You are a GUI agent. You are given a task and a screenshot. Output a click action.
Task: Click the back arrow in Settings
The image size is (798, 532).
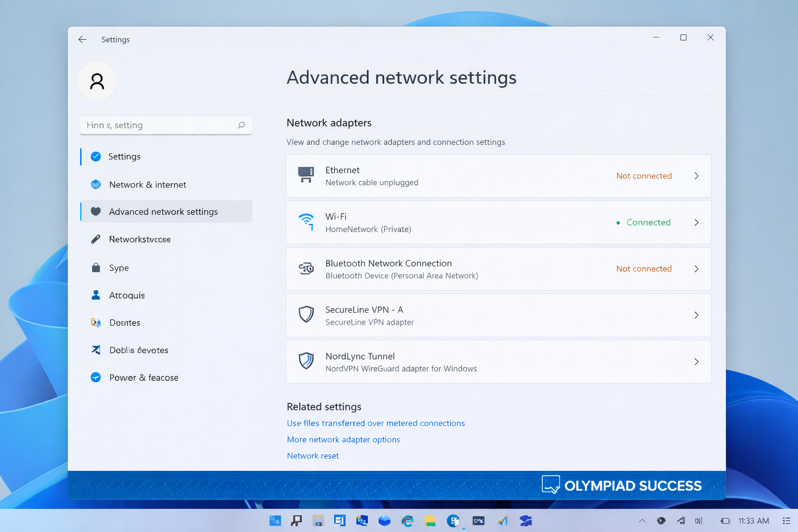point(82,39)
